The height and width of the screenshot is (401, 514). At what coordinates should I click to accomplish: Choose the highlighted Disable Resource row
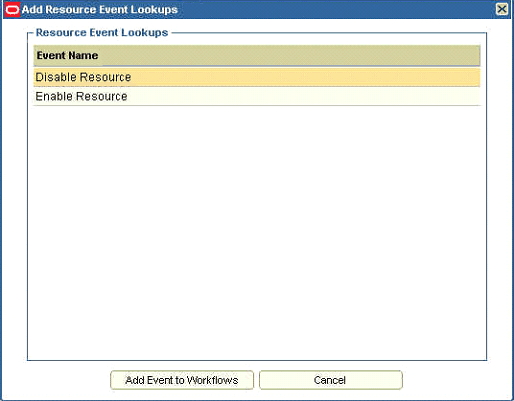(257, 77)
